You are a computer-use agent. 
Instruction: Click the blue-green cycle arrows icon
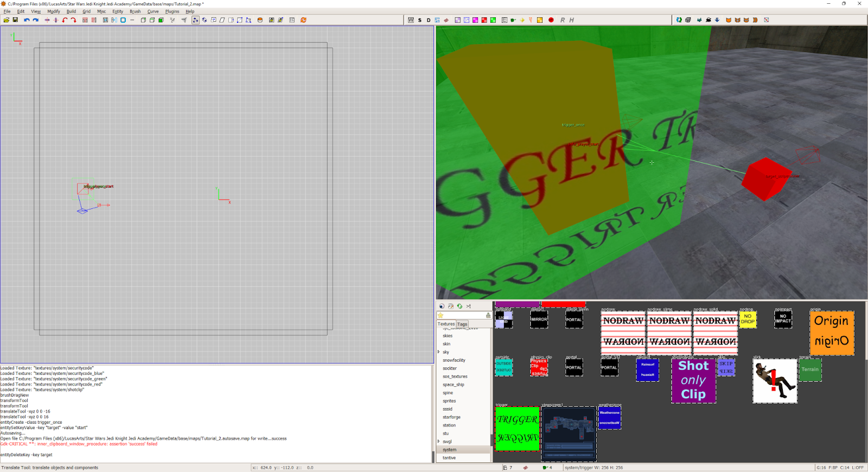[679, 20]
